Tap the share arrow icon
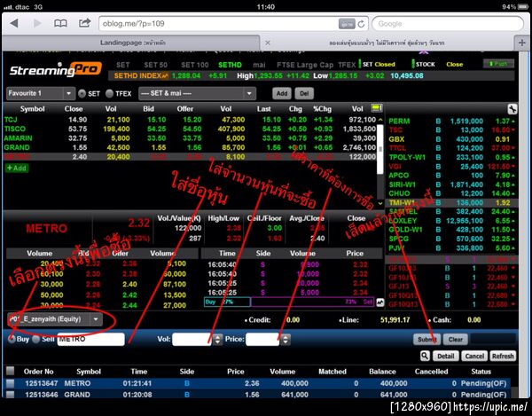The height and width of the screenshot is (416, 532). pyautogui.click(x=84, y=23)
